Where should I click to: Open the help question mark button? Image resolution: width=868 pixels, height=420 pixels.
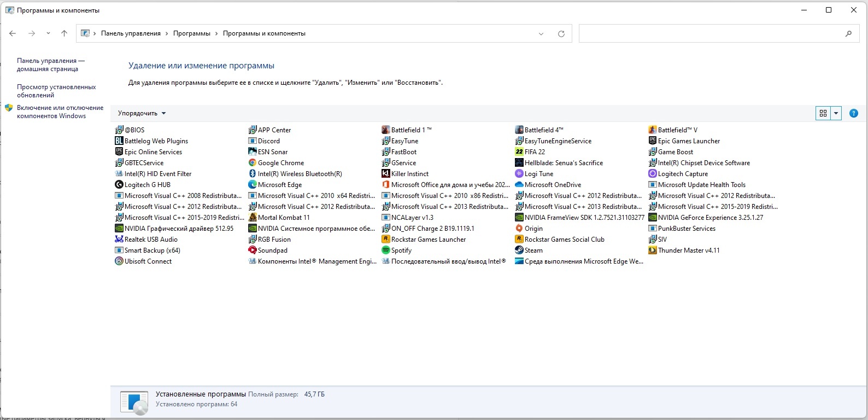854,113
